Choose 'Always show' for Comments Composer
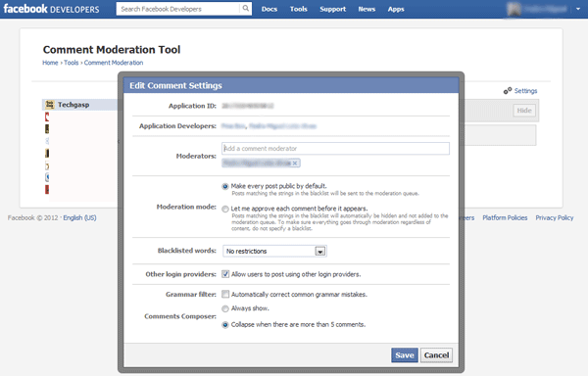This screenshot has height=376, width=588. coord(225,309)
